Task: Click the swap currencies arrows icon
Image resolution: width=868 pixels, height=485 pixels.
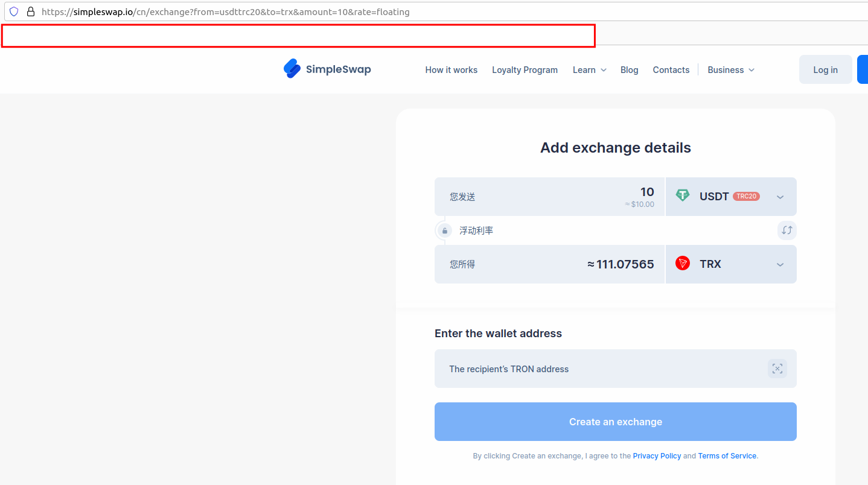Action: pyautogui.click(x=787, y=230)
